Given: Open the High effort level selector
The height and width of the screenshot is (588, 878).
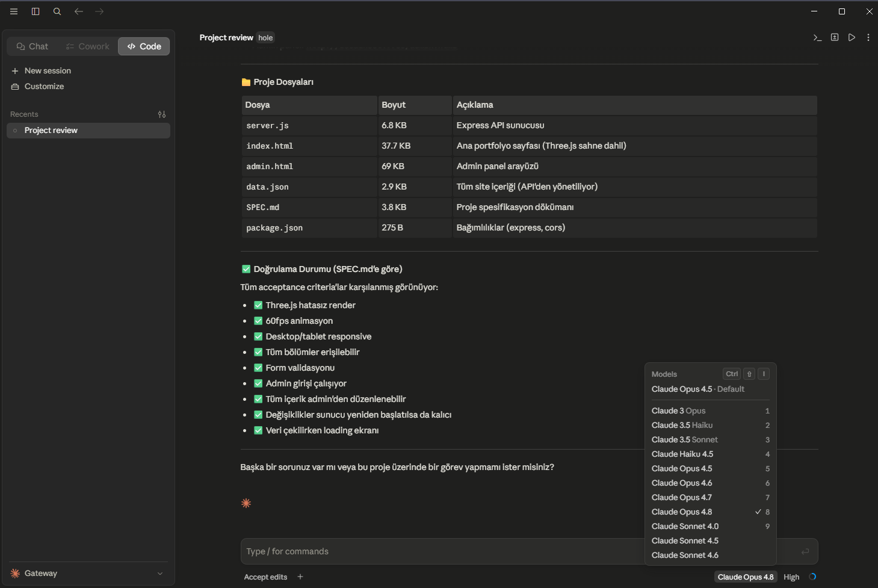Looking at the screenshot, I should (791, 577).
